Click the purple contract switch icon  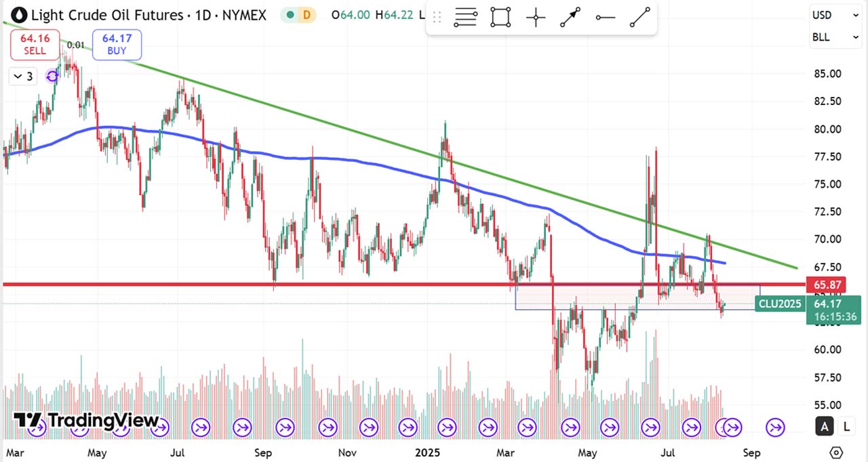tap(52, 77)
